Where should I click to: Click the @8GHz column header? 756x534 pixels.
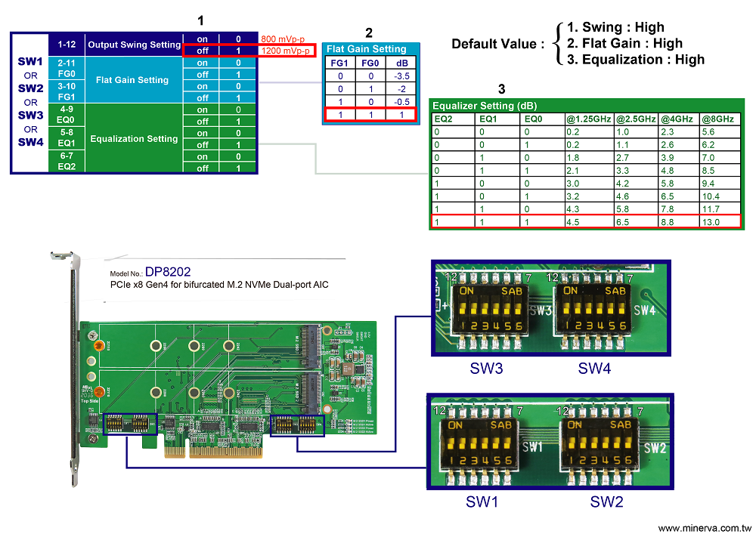717,119
